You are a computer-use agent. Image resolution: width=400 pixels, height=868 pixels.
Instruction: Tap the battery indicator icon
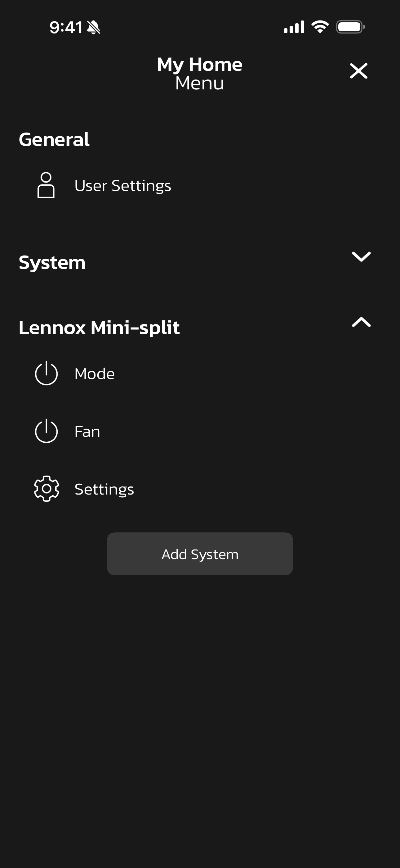350,27
